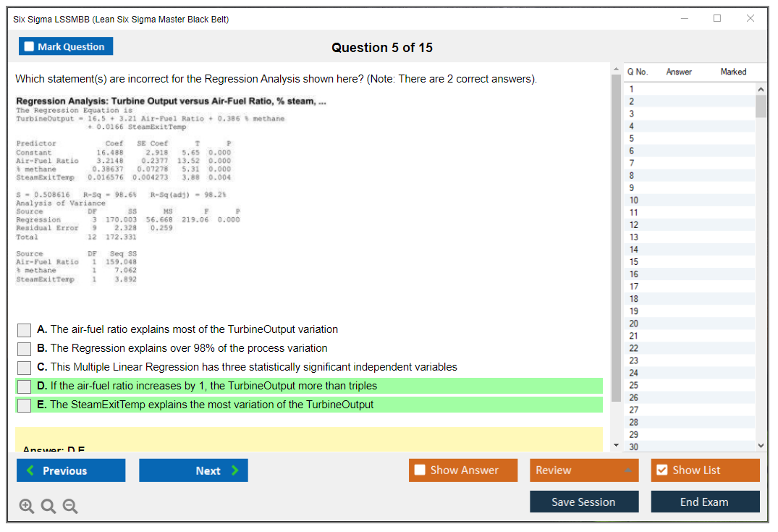Click the Save Session button
This screenshot has width=778, height=532.
tap(583, 502)
